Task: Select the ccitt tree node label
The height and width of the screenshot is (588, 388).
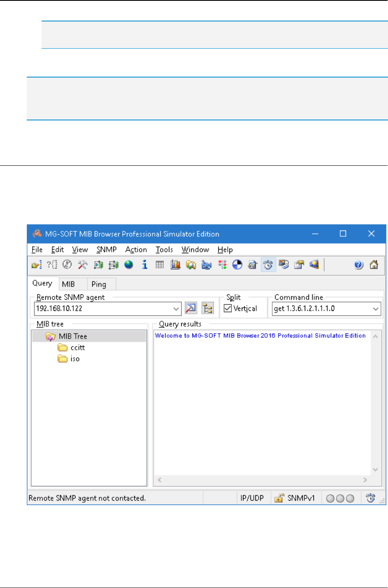Action: pos(78,348)
